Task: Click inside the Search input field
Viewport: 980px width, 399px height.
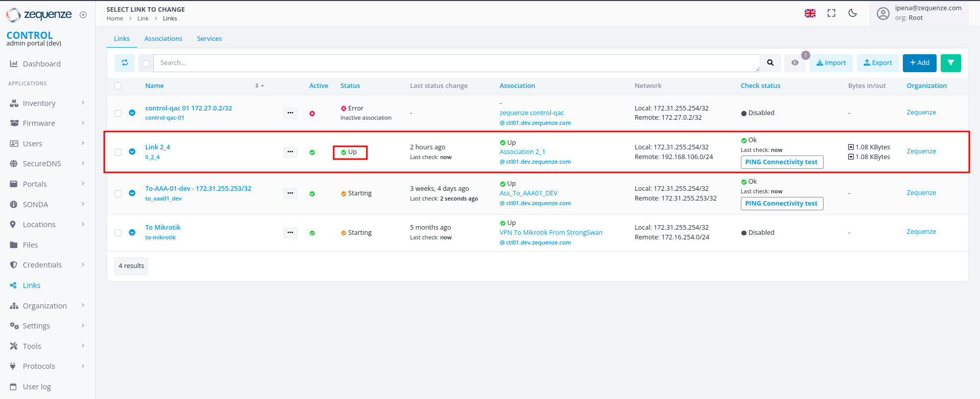Action: click(455, 63)
